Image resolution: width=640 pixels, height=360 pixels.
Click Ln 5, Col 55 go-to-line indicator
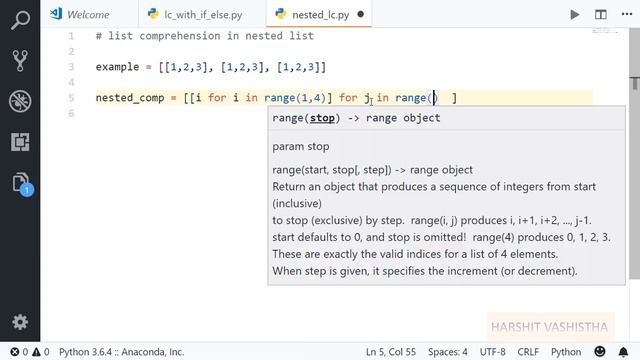(x=391, y=352)
